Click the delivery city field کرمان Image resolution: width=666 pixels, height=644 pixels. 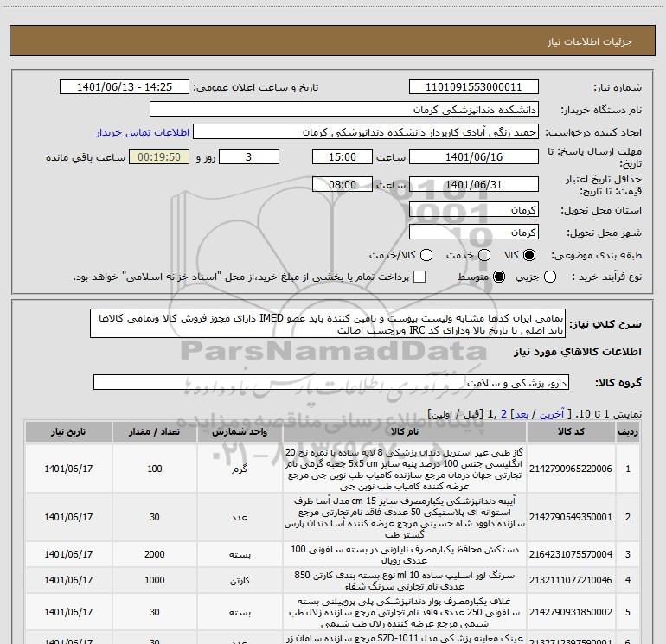[474, 233]
